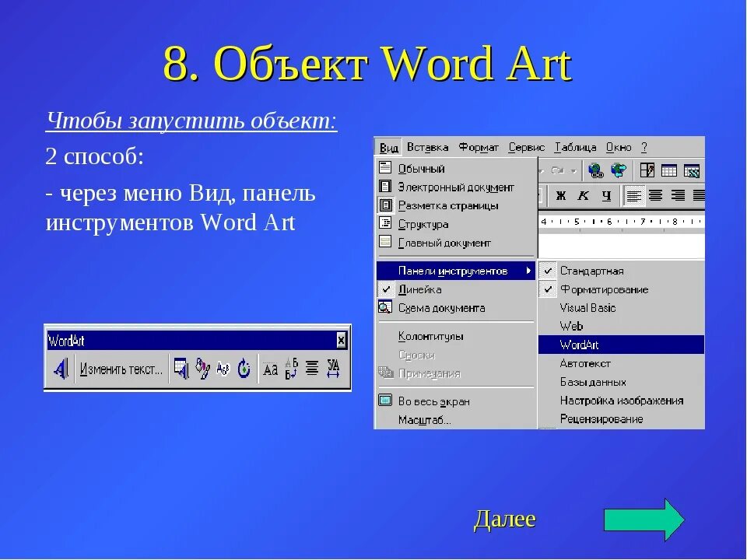747x560 pixels.
Task: Justify text alignment icon
Action: (x=699, y=195)
